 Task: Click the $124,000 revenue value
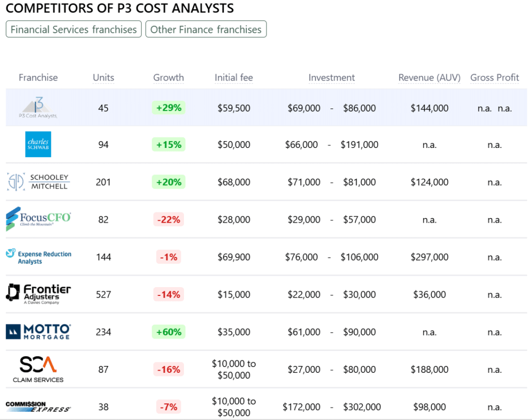pos(429,182)
